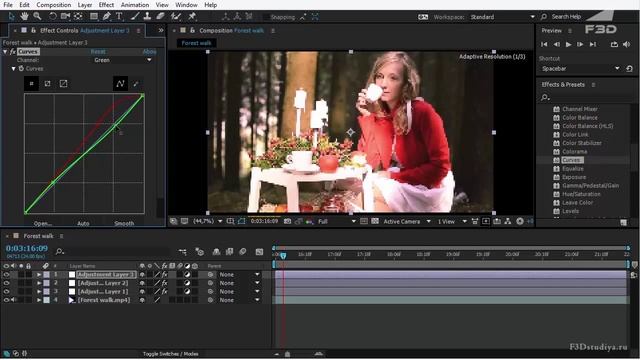
Task: Open the 1 View layout dropdown
Action: tap(452, 221)
